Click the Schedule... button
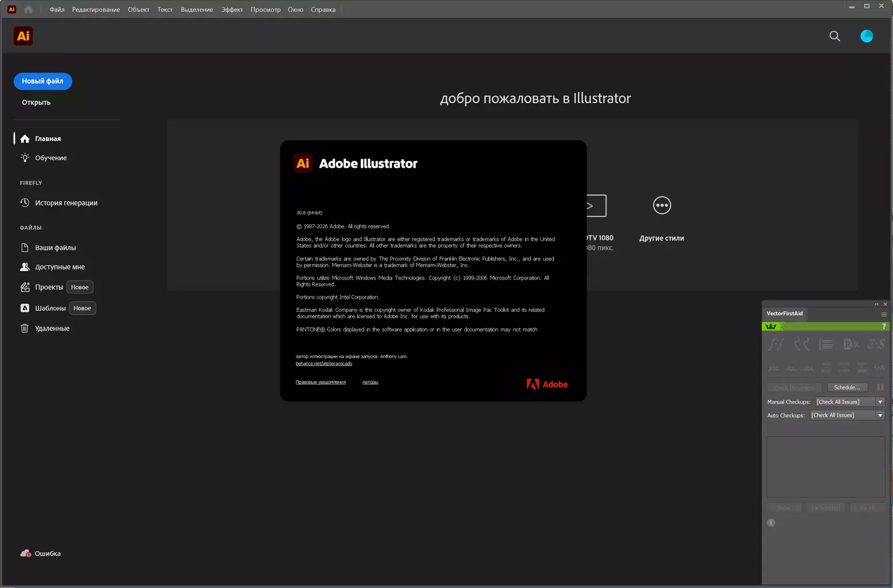This screenshot has width=893, height=588. [x=847, y=387]
